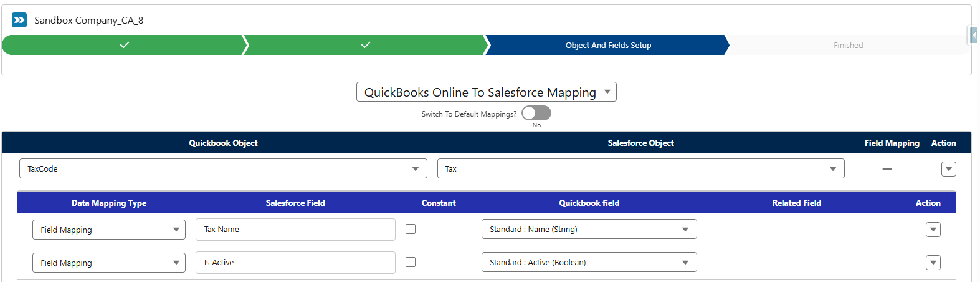Check Constant box for Is Active

point(411,262)
